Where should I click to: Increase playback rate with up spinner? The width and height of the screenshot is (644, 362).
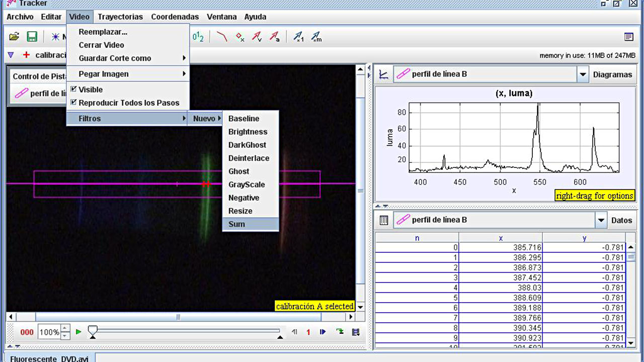click(65, 328)
